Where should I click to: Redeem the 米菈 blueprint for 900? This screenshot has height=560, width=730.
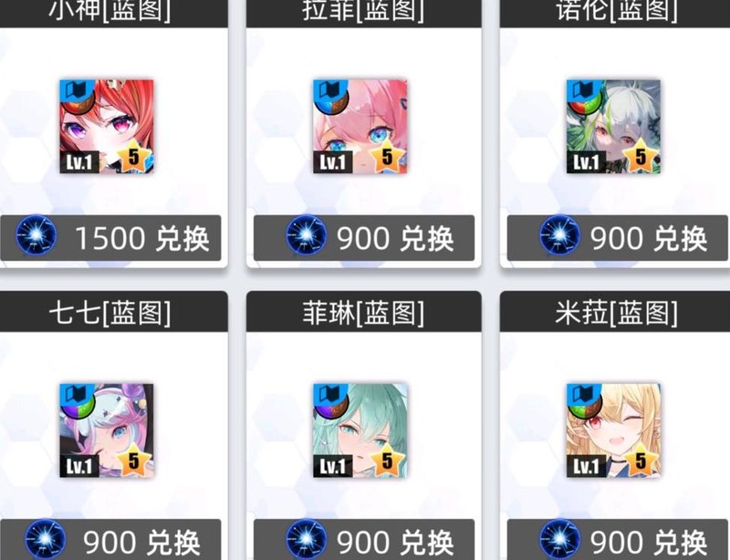[x=618, y=540]
